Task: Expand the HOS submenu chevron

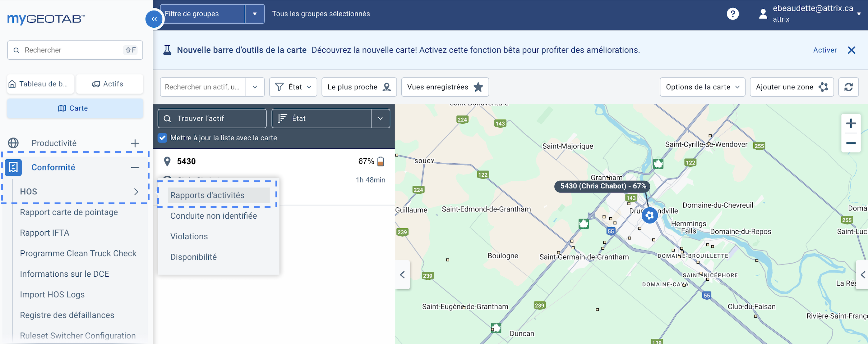Action: (x=136, y=192)
